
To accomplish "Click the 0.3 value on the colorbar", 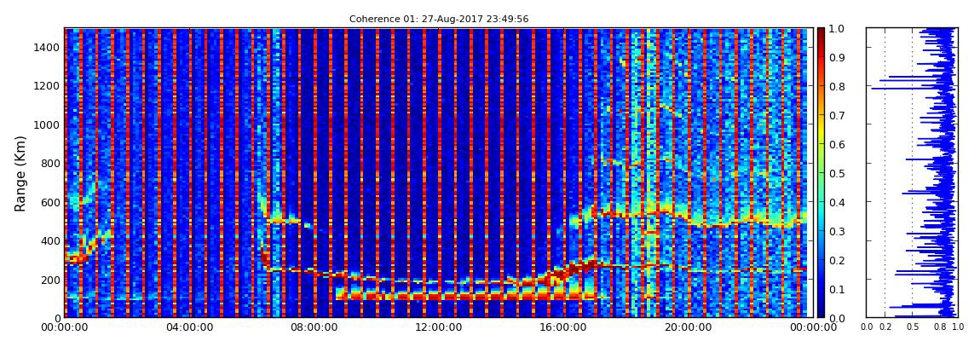I will (x=836, y=231).
